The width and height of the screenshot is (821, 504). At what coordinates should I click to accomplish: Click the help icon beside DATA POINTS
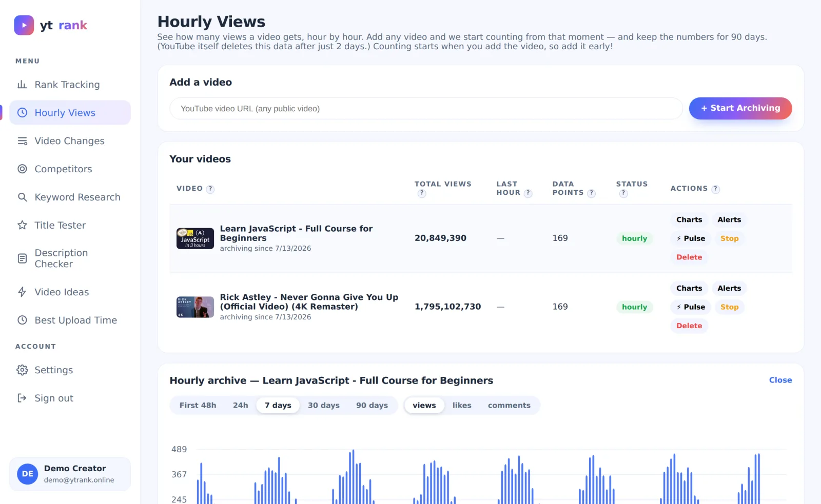click(591, 193)
